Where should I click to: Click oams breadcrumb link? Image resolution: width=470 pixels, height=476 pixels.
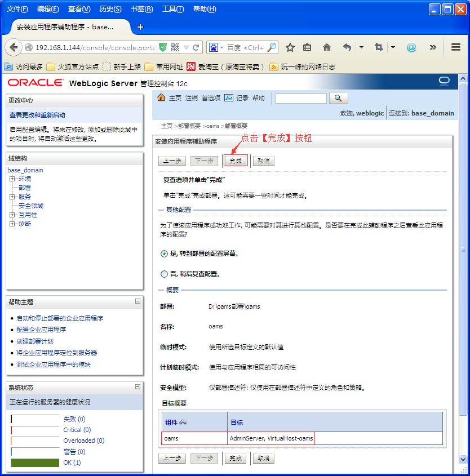pyautogui.click(x=212, y=126)
